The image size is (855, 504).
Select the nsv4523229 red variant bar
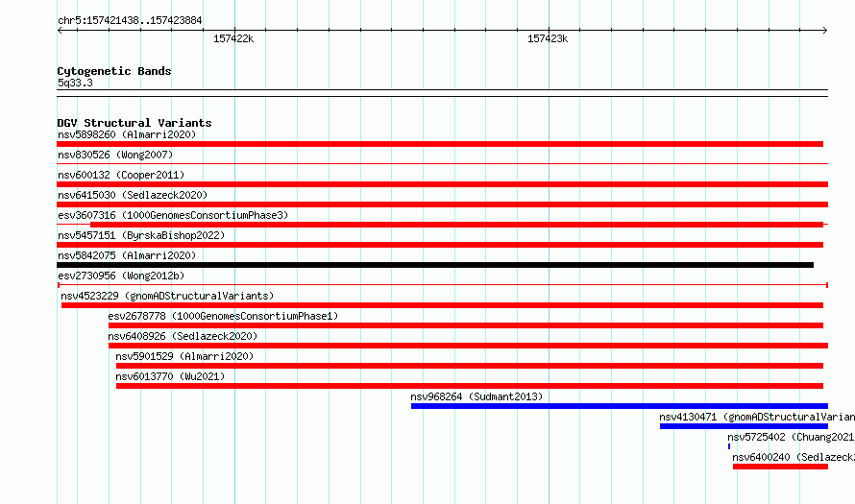[442, 305]
